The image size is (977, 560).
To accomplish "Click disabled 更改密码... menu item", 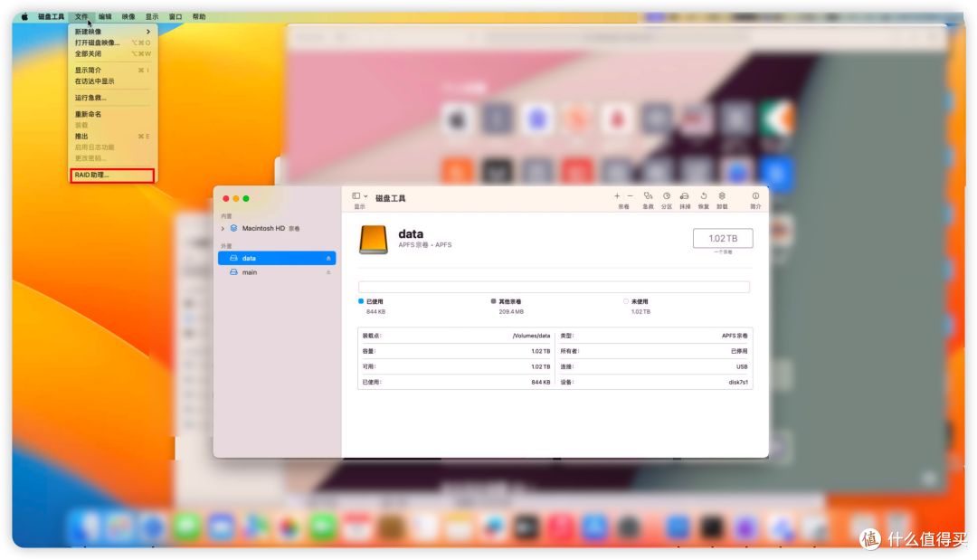I will pos(112,158).
